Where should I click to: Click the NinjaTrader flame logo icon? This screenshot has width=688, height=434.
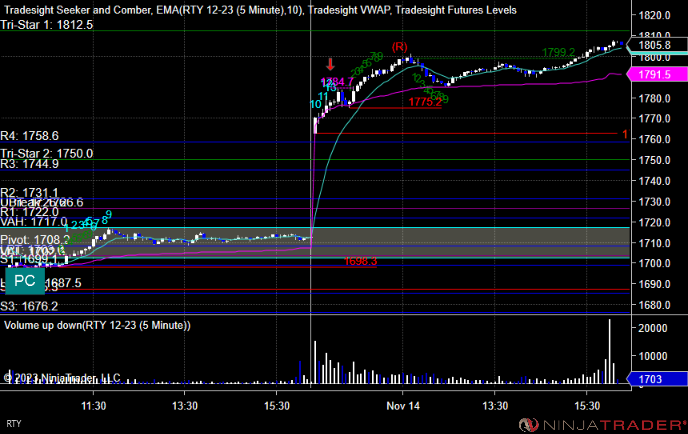click(529, 425)
